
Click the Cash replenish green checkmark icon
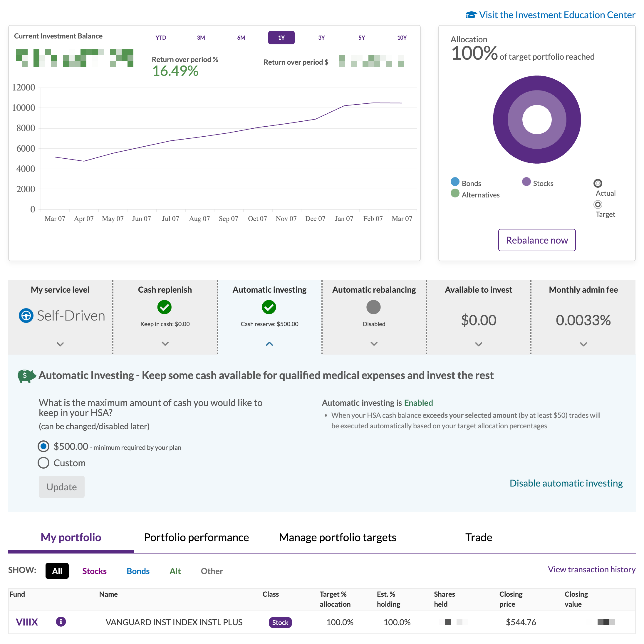(x=165, y=307)
